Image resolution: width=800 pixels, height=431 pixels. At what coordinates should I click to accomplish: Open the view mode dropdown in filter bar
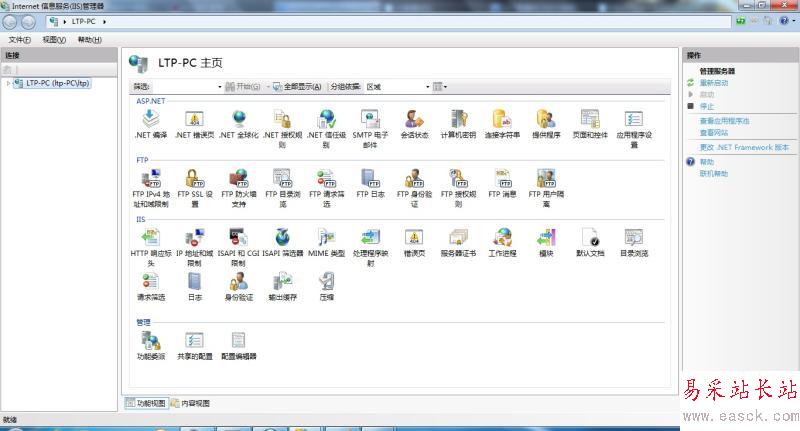[440, 87]
